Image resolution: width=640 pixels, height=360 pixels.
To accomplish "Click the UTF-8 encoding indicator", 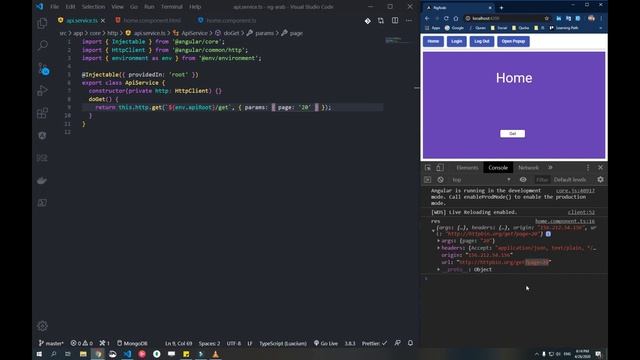I will [233, 343].
